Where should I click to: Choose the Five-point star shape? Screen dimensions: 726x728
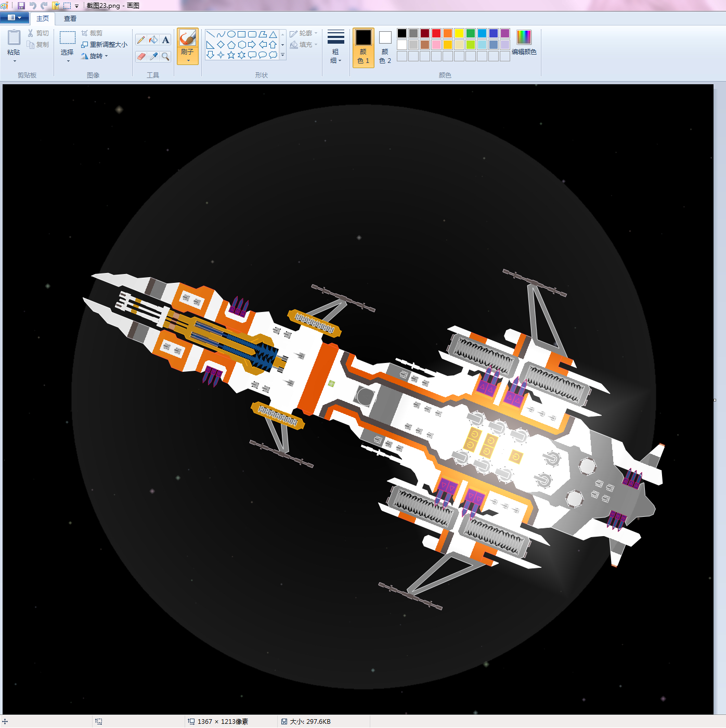[231, 55]
